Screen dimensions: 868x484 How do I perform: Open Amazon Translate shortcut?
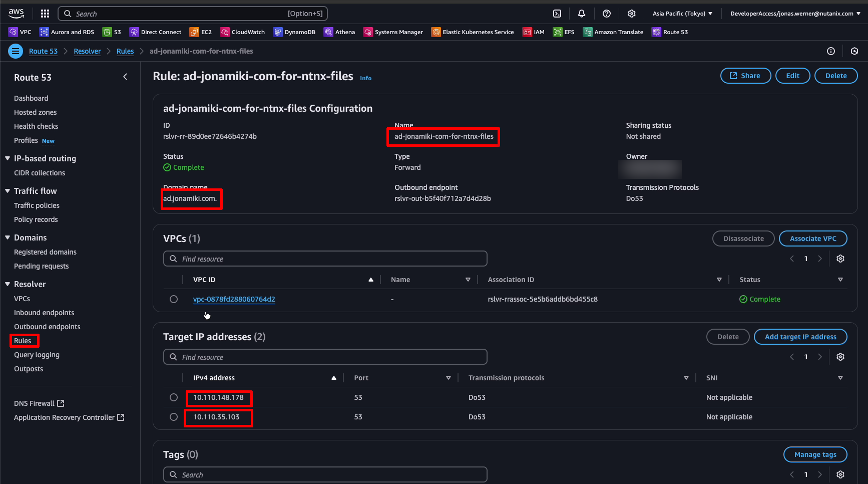[613, 32]
